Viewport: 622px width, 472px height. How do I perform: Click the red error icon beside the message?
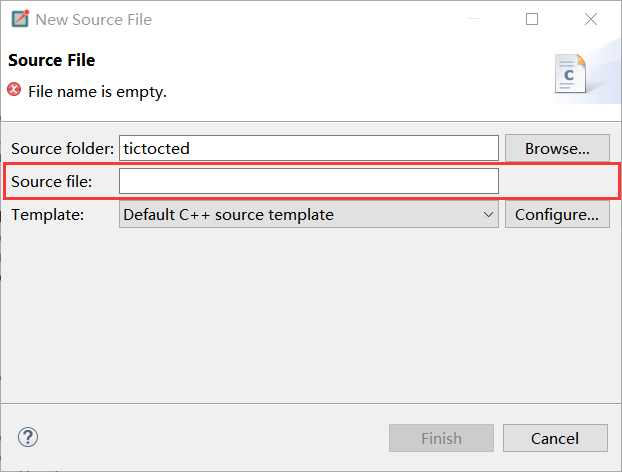(14, 90)
